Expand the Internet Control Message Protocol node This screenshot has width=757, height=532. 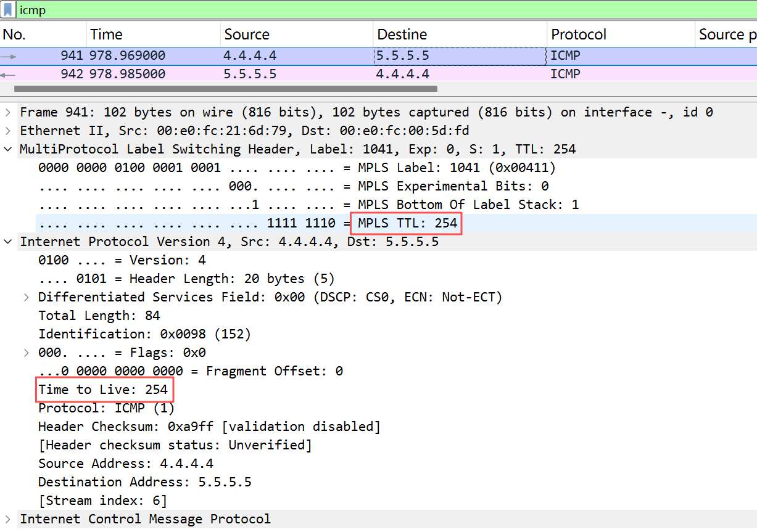coord(7,519)
